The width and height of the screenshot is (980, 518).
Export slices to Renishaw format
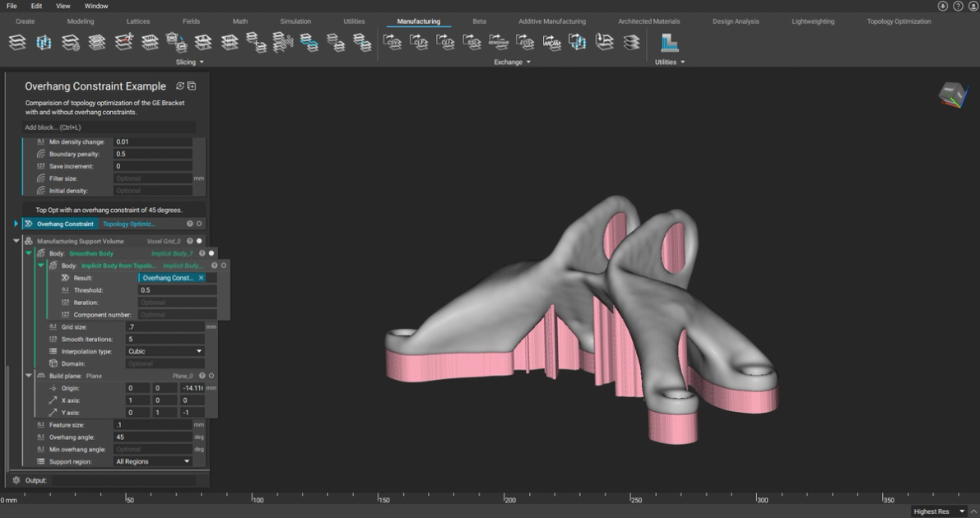497,43
